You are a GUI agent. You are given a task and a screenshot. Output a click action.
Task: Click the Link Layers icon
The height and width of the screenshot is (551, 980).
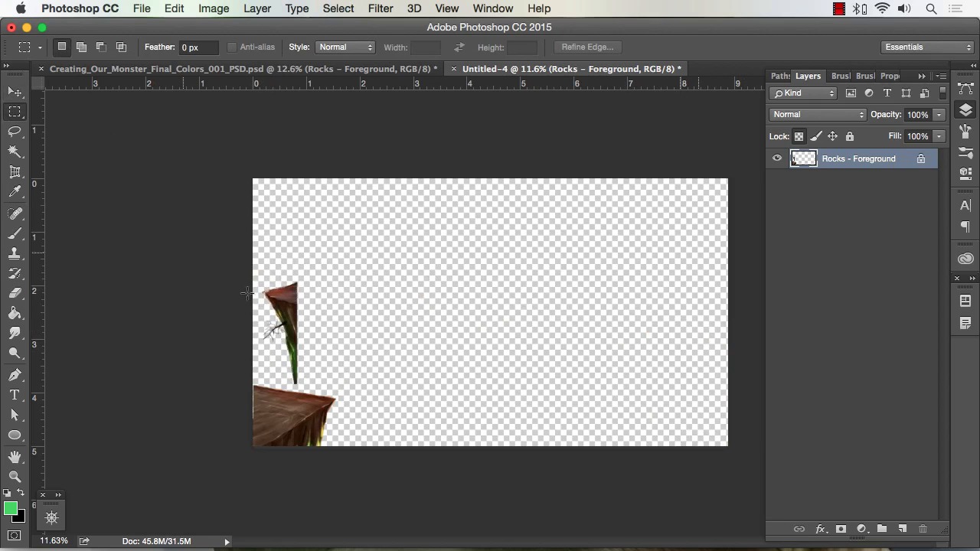coord(799,529)
